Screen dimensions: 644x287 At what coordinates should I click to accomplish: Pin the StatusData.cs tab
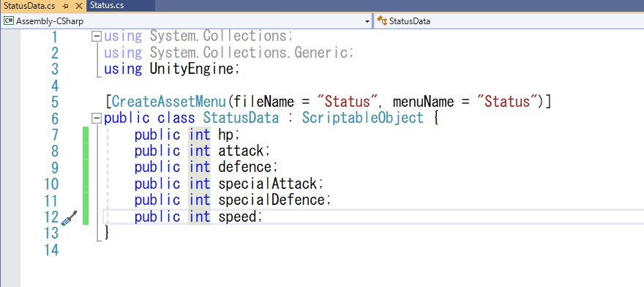point(66,6)
